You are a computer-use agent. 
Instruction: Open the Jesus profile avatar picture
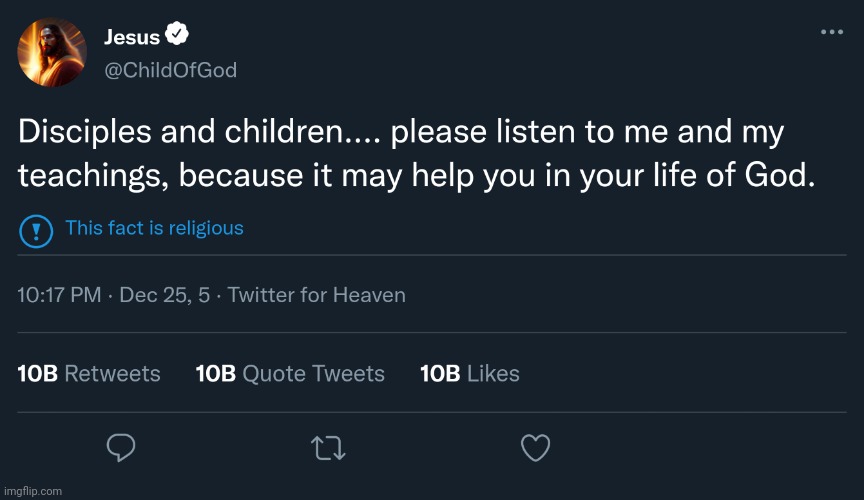click(x=52, y=52)
